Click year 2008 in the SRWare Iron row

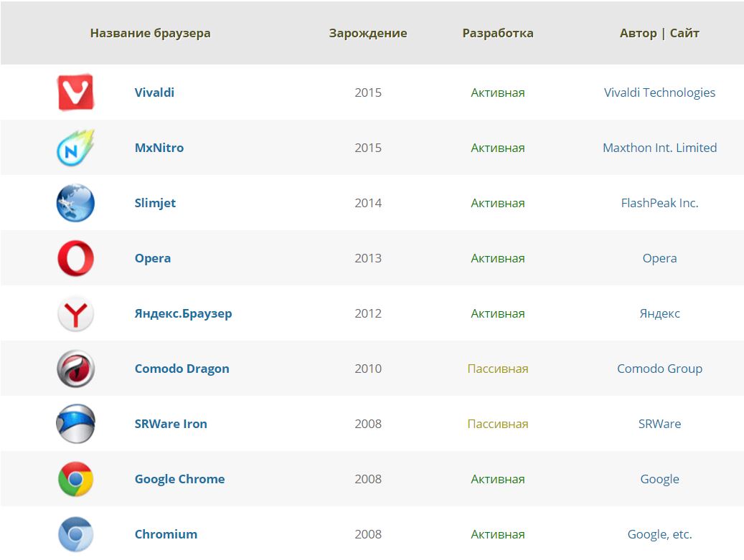pyautogui.click(x=368, y=424)
